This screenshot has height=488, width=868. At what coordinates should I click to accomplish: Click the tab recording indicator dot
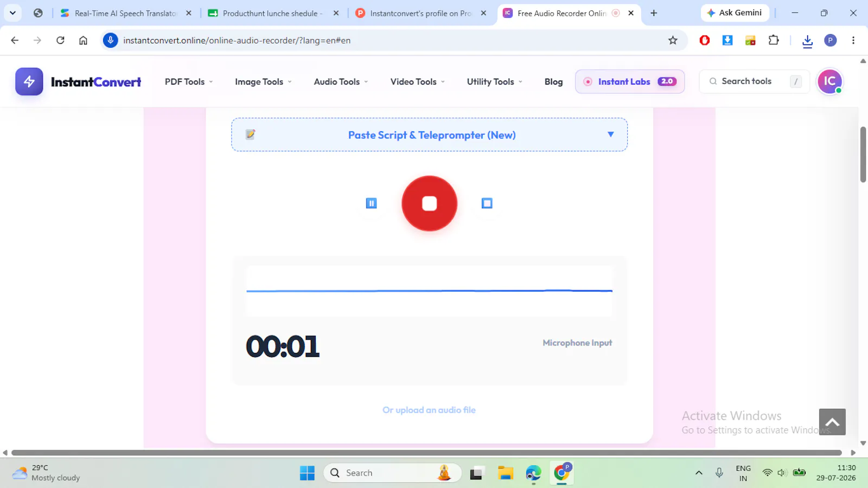coord(616,13)
